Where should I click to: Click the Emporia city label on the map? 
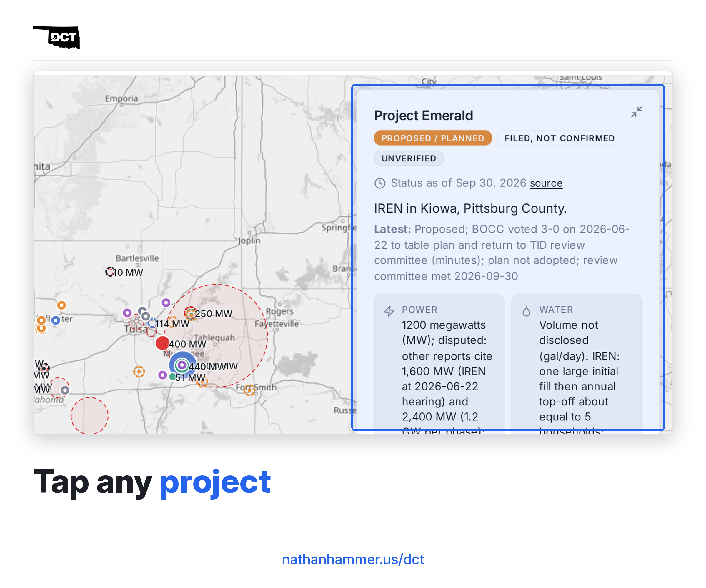click(x=121, y=98)
